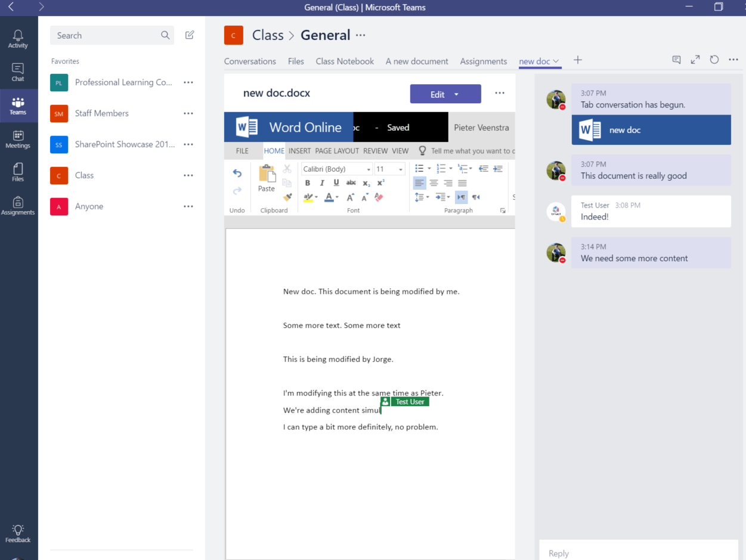746x560 pixels.
Task: Switch to the Conversations tab
Action: (x=250, y=61)
